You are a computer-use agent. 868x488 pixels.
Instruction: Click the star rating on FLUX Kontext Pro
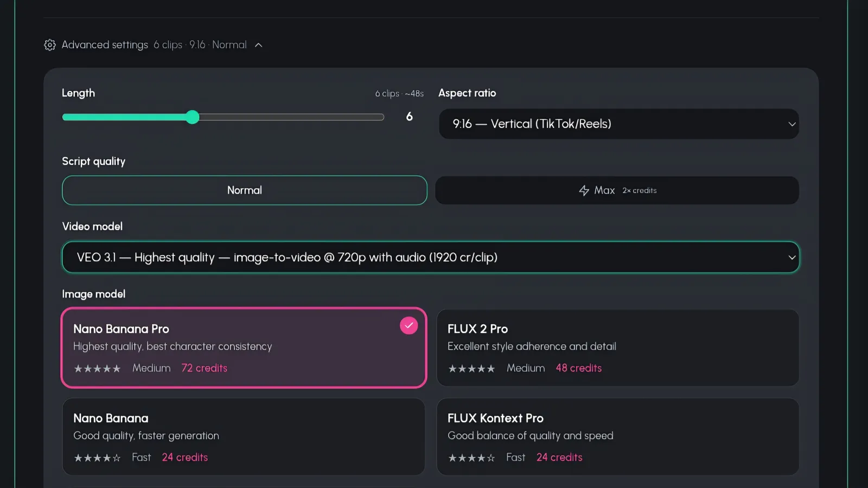click(471, 458)
